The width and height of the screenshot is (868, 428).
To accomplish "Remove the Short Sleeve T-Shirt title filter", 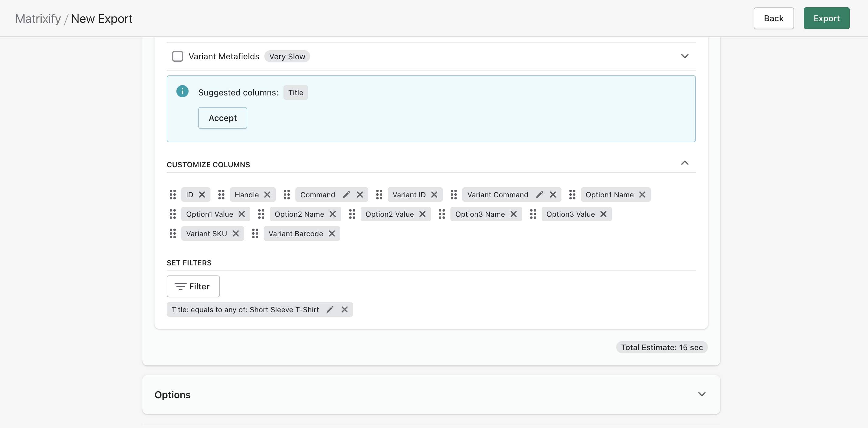I will click(x=344, y=309).
